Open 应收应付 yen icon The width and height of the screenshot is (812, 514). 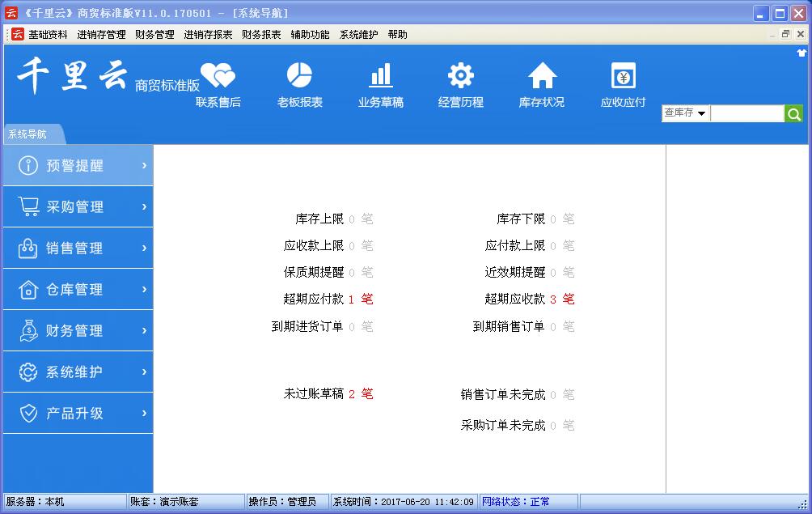(623, 77)
